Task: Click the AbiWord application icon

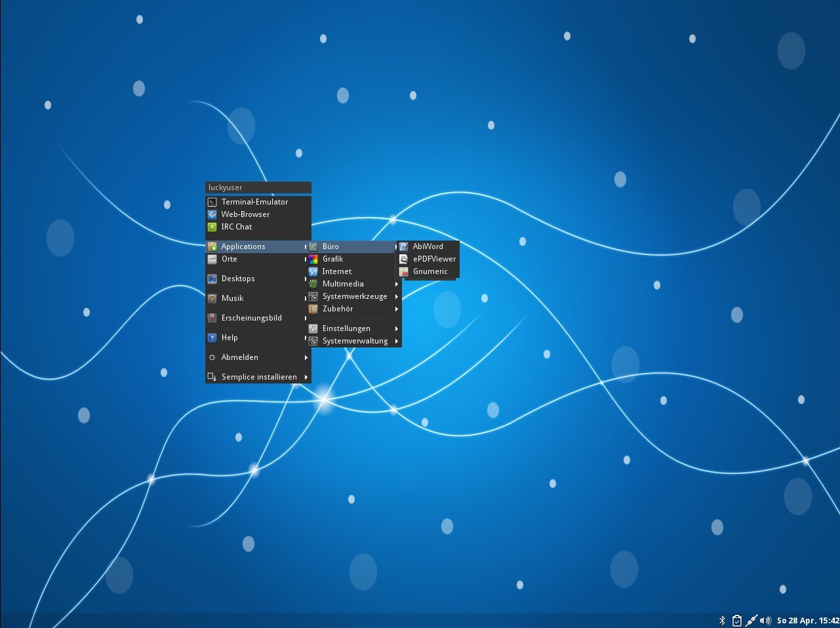Action: [404, 246]
